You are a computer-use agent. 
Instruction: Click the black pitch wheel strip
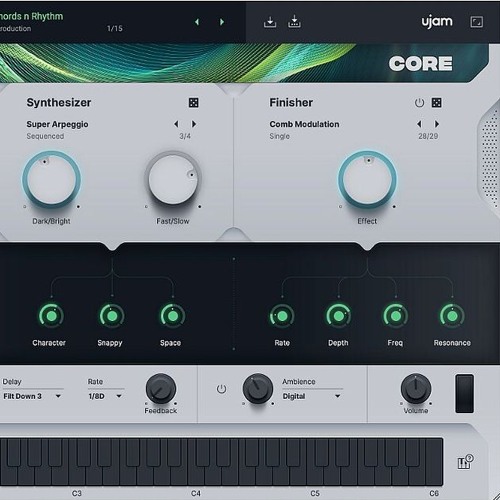465,394
